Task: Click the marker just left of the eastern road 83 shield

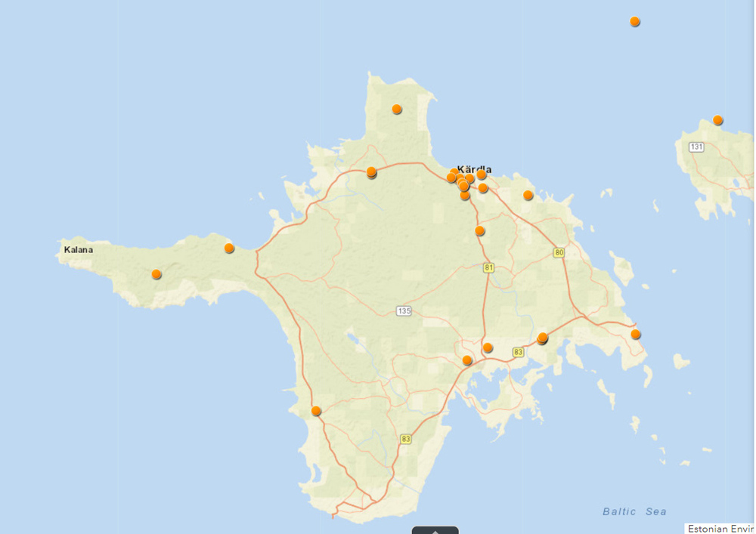Action: click(x=488, y=348)
